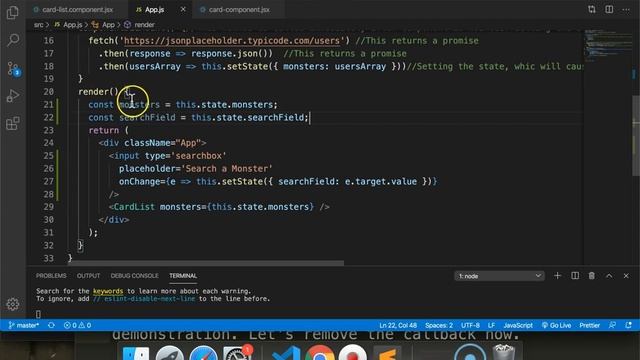640x360 pixels.
Task: Click line number 24 in the gutter
Action: tap(49, 143)
